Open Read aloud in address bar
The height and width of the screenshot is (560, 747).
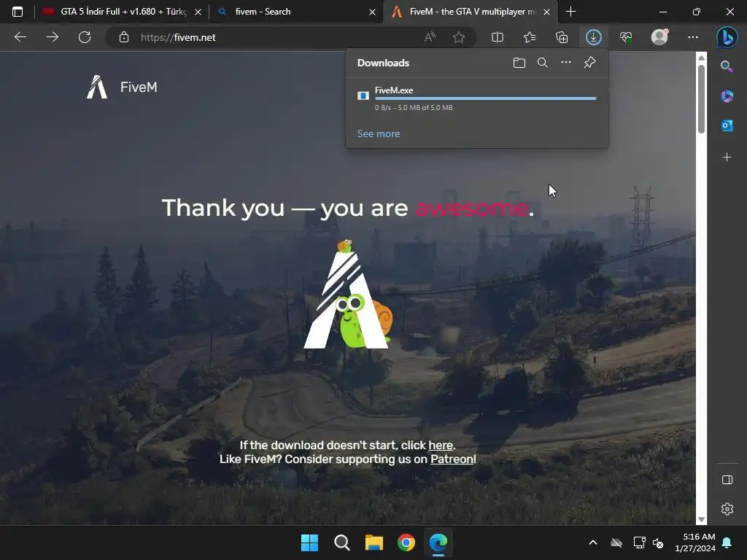coord(430,37)
